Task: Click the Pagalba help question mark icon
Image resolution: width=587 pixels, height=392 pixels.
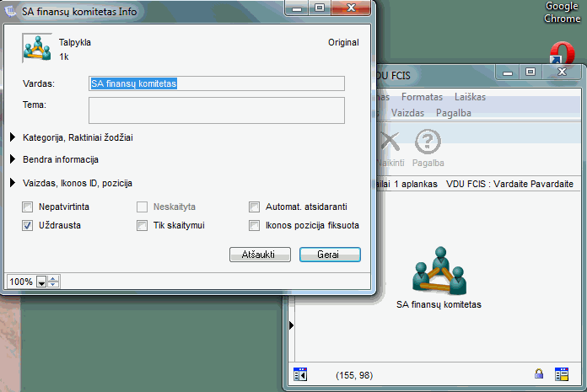Action: tap(428, 142)
